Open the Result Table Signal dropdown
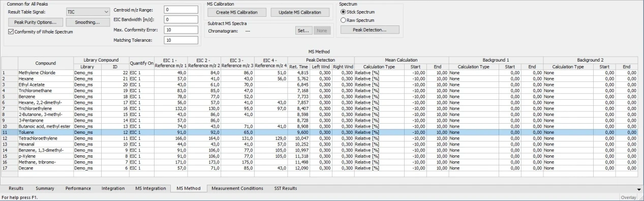Viewport: 644px width, 201px height. [88, 11]
